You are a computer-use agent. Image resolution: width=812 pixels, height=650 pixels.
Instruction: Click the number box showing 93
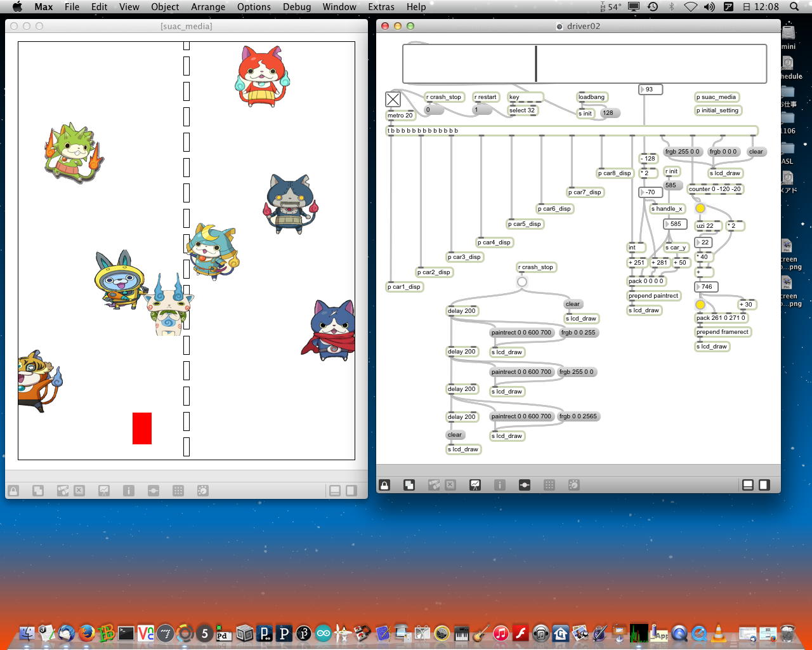pos(650,90)
